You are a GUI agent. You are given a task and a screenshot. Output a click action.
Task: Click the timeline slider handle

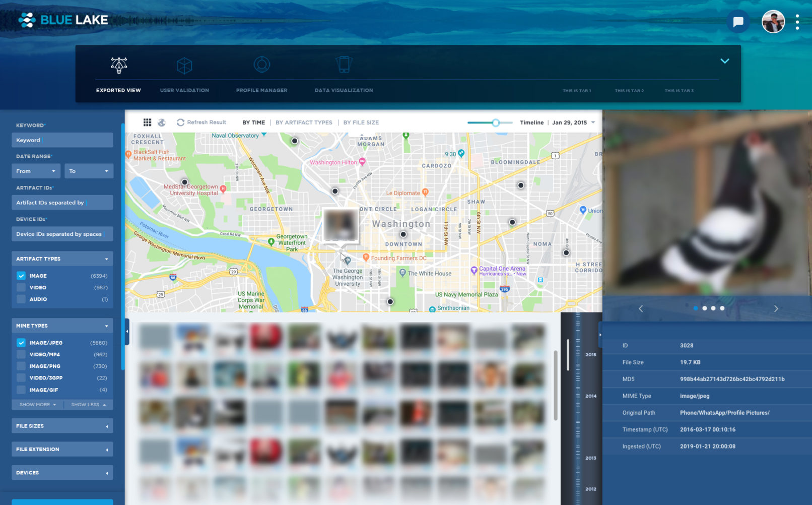pyautogui.click(x=496, y=122)
